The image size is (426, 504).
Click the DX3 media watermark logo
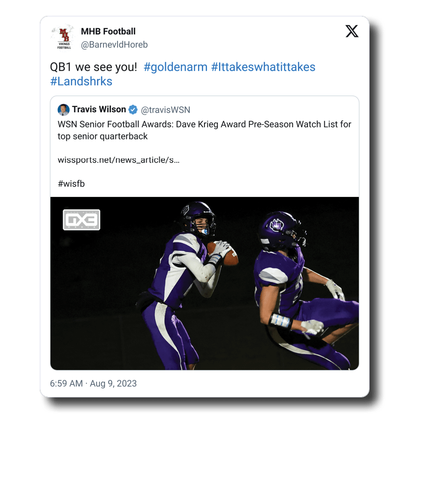click(x=81, y=220)
